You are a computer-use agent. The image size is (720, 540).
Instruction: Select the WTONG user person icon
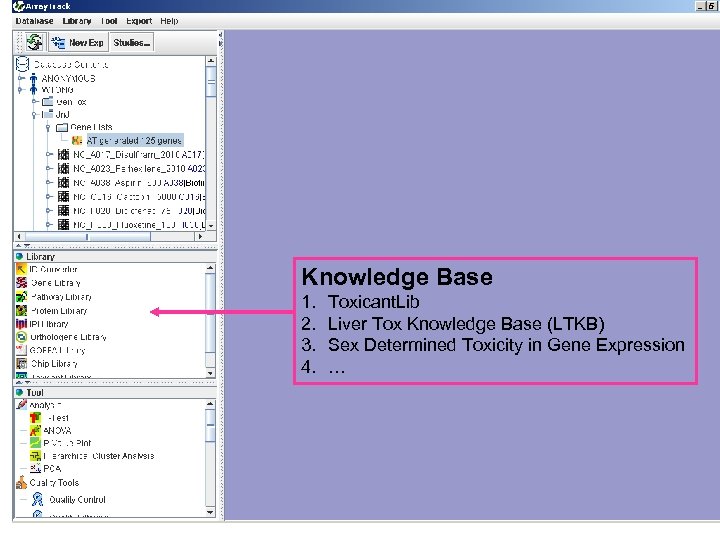click(x=33, y=90)
